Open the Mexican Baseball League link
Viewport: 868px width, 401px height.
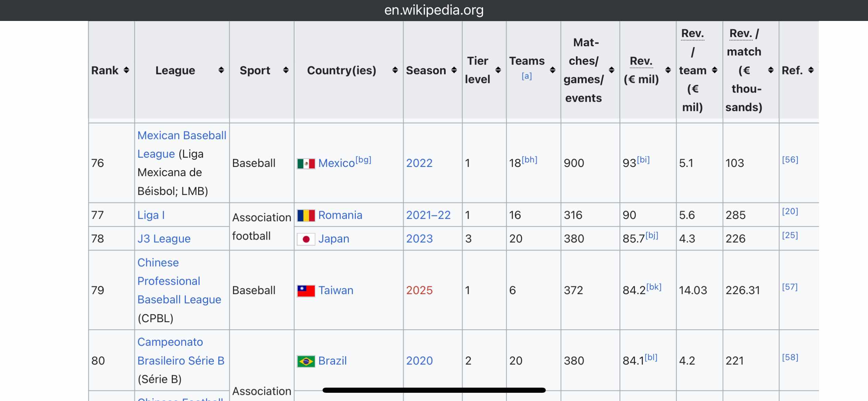[x=182, y=145]
